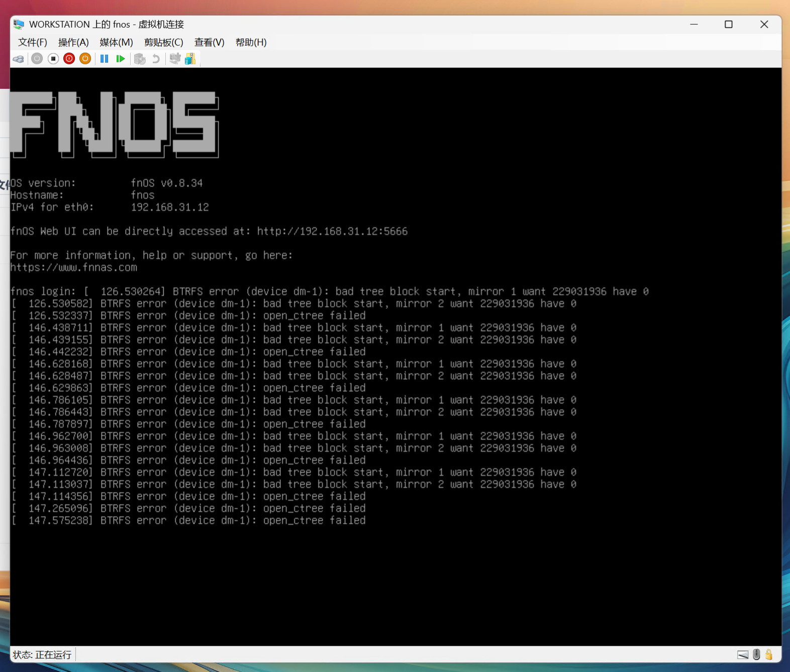This screenshot has height=672, width=790.
Task: Click the fnOS v0.8.34 version value
Action: click(167, 183)
